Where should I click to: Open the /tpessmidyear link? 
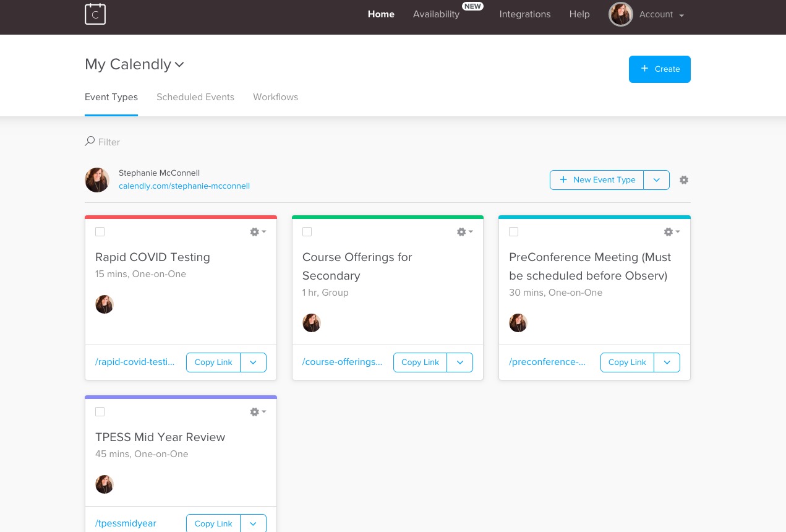pos(126,523)
